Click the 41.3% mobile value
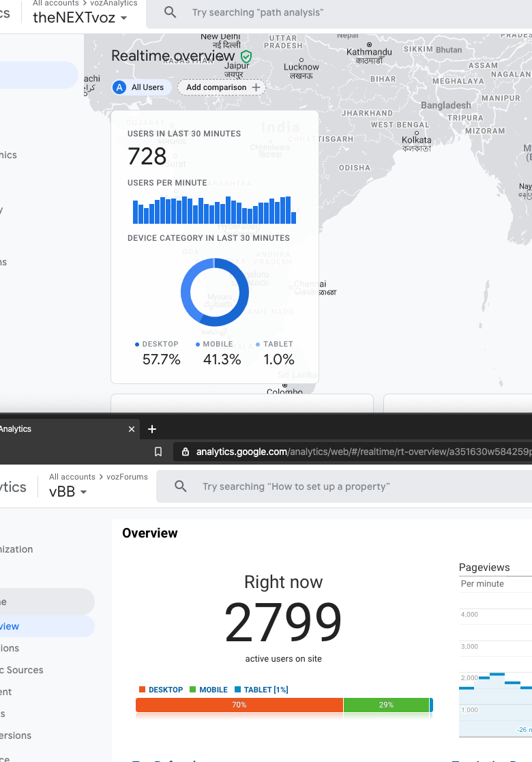 [x=222, y=360]
